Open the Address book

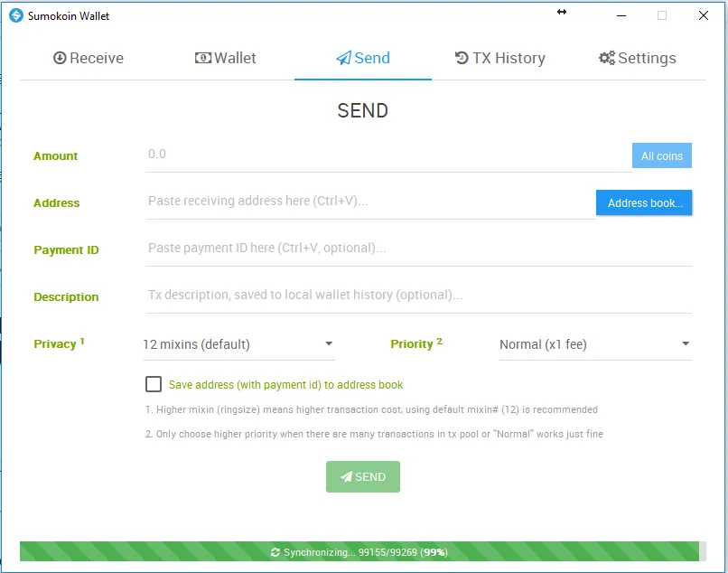tap(644, 202)
